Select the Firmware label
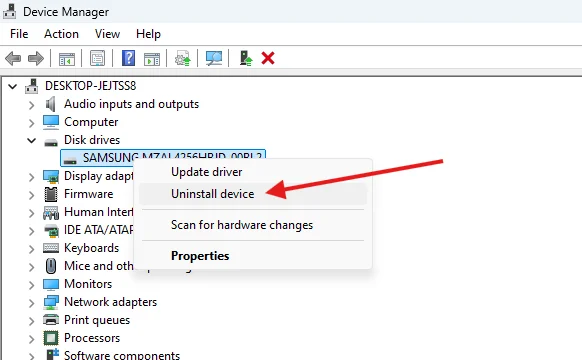The height and width of the screenshot is (360, 582). [88, 194]
